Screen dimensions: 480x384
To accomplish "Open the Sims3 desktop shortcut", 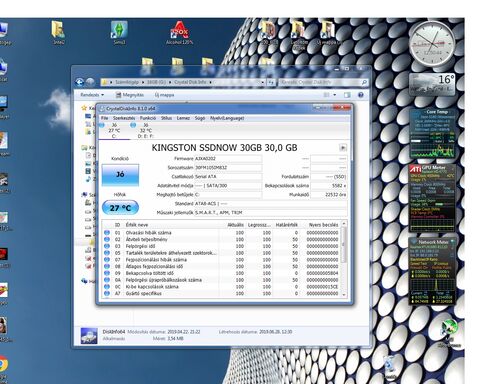I will click(119, 33).
